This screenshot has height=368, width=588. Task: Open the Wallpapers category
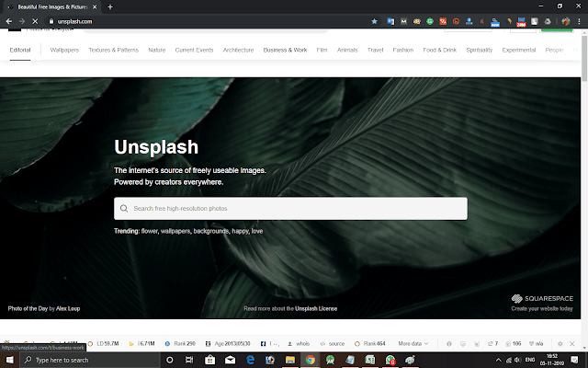click(64, 50)
